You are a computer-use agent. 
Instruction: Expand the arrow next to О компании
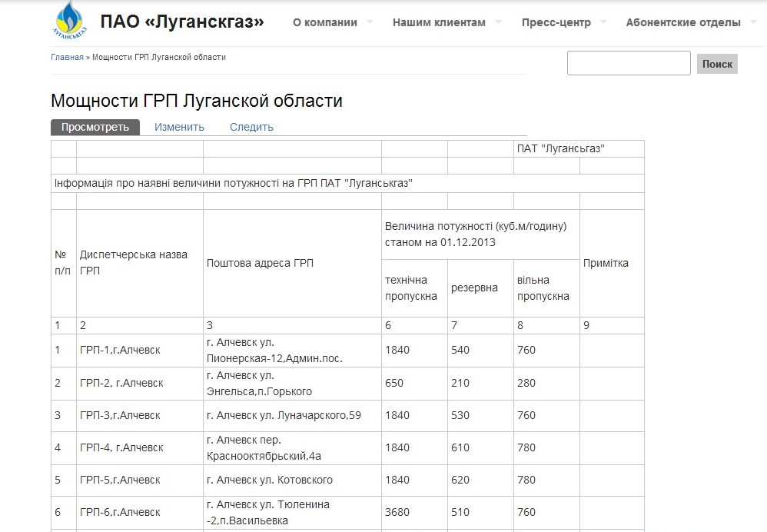coord(370,22)
